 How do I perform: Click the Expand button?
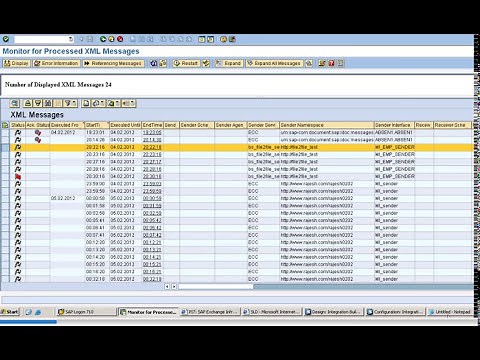(229, 63)
